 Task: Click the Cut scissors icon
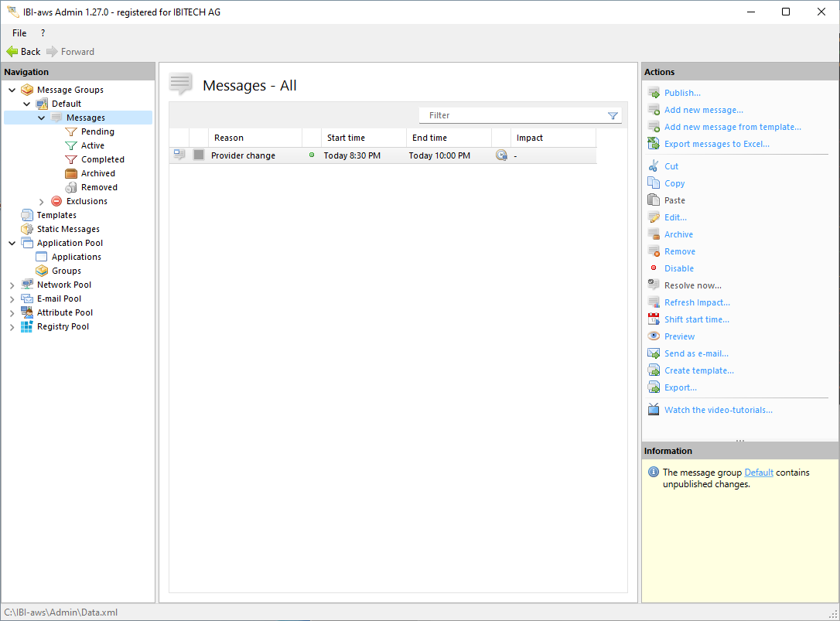tap(654, 166)
